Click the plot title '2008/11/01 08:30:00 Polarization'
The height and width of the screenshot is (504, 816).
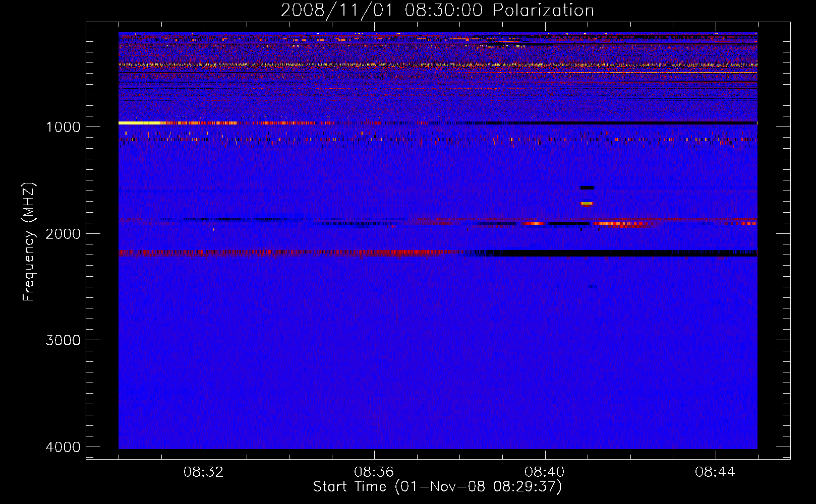point(437,10)
